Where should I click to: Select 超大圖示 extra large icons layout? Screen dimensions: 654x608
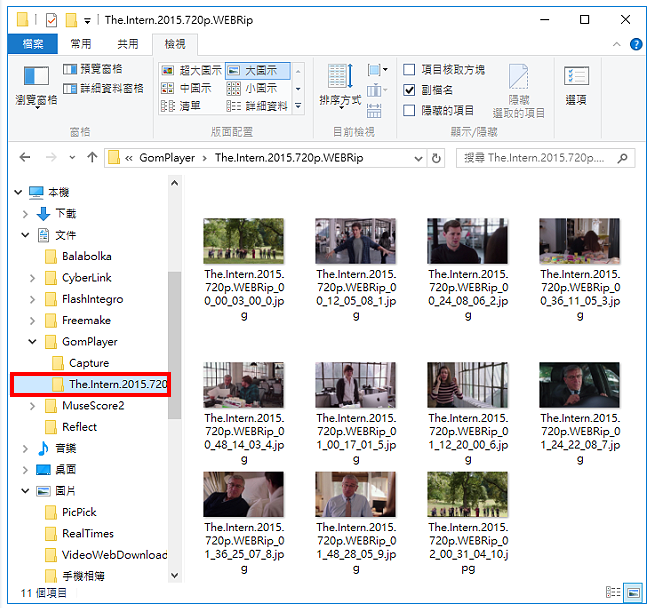click(192, 70)
